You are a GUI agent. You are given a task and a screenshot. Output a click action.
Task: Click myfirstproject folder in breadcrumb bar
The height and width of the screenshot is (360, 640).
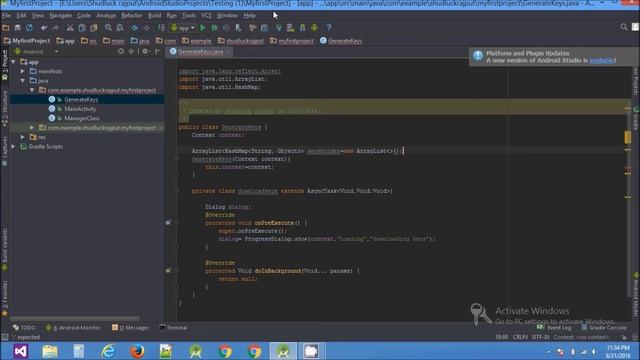coord(292,41)
